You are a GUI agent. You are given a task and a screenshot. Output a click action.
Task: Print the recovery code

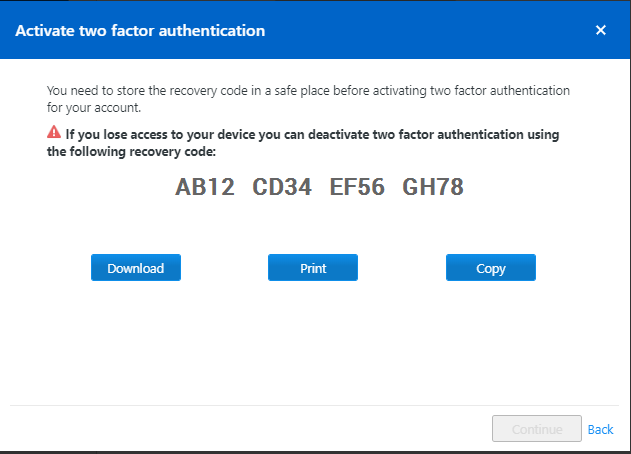[313, 268]
